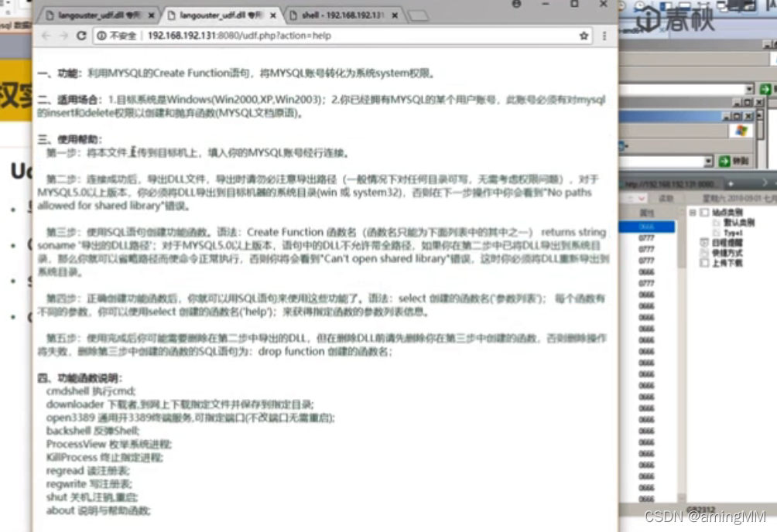Check the 站点类别 checkbox in the tree
The height and width of the screenshot is (532, 777).
coord(703,212)
